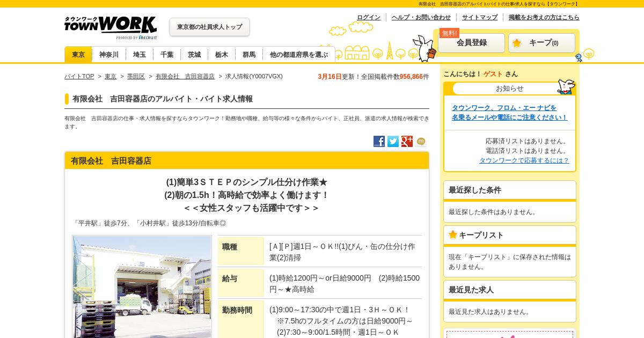This screenshot has height=338, width=644.
Task: Select the 千葉 region tab
Action: pyautogui.click(x=167, y=55)
